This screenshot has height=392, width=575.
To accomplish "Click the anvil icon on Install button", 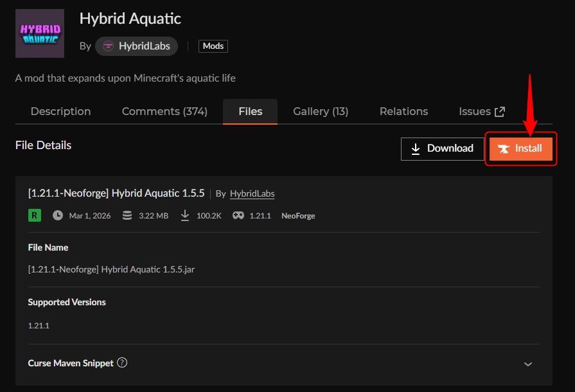I will click(x=505, y=148).
